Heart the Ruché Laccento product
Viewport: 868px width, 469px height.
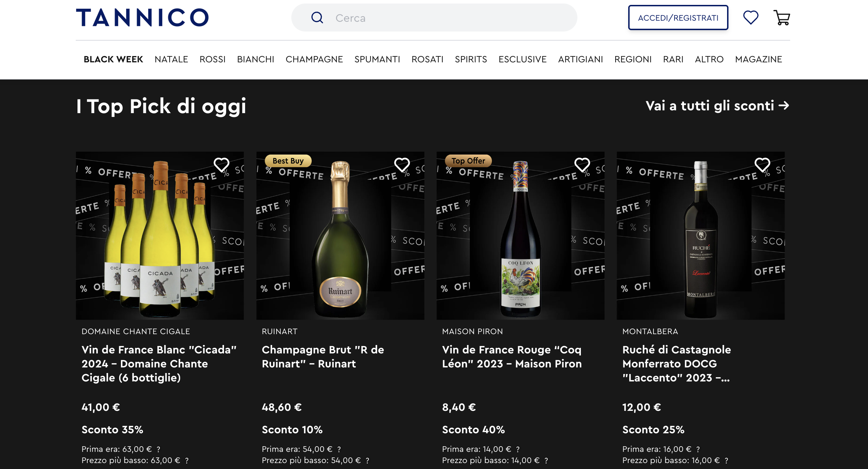point(762,165)
